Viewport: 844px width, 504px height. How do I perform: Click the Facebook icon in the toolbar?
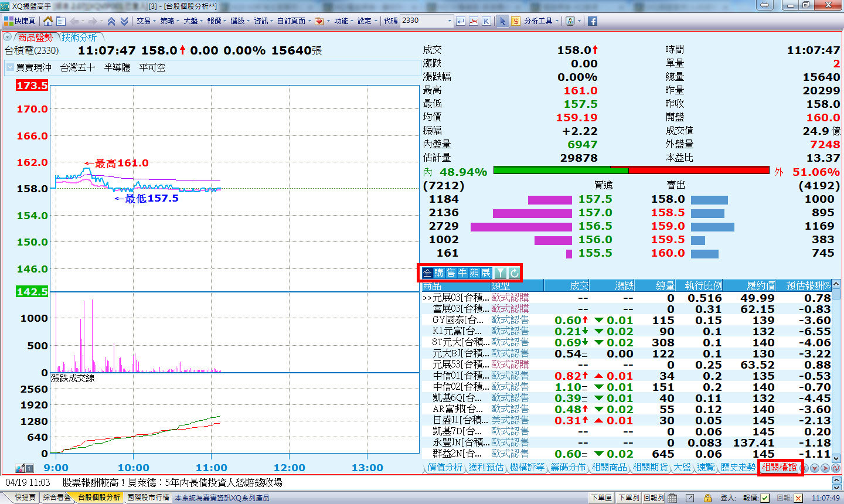593,21
